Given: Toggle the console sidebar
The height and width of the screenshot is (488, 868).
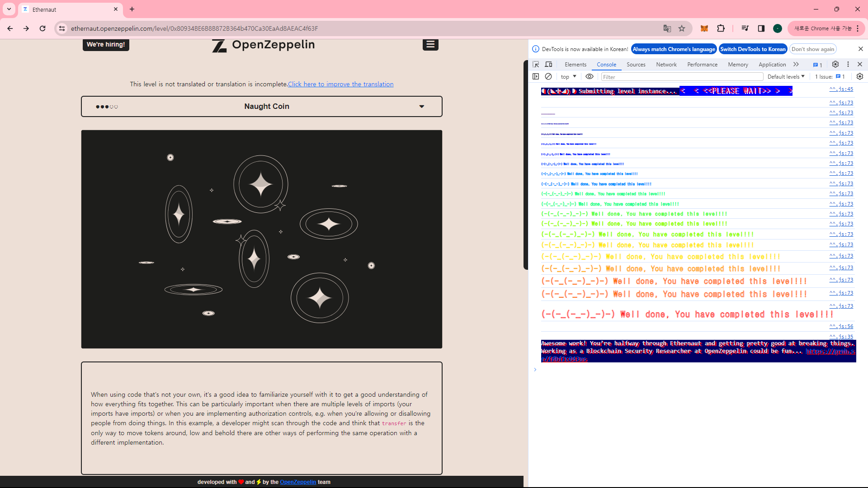Looking at the screenshot, I should click(536, 77).
